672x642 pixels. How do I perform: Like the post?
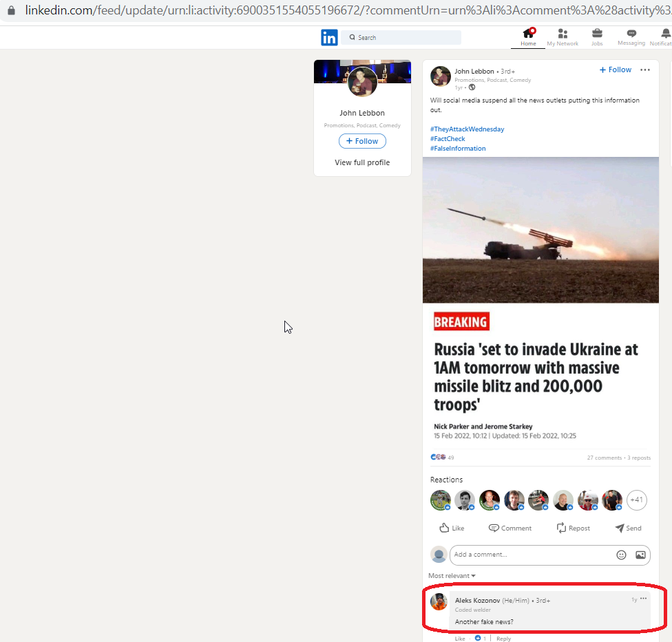[452, 528]
